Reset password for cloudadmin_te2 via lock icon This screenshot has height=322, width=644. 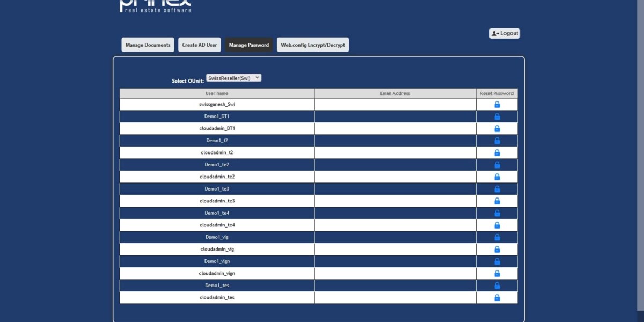(x=497, y=177)
